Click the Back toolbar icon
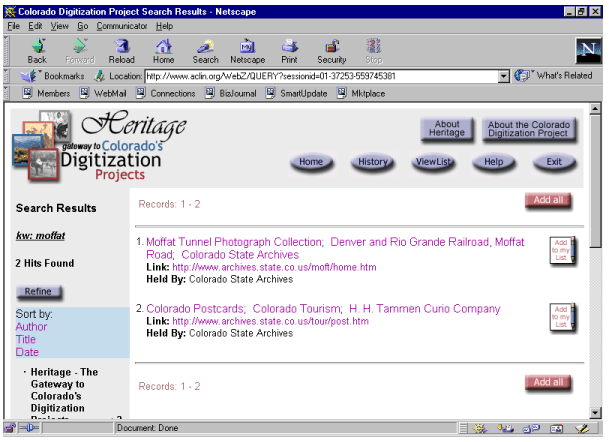The width and height of the screenshot is (609, 442). [x=37, y=50]
